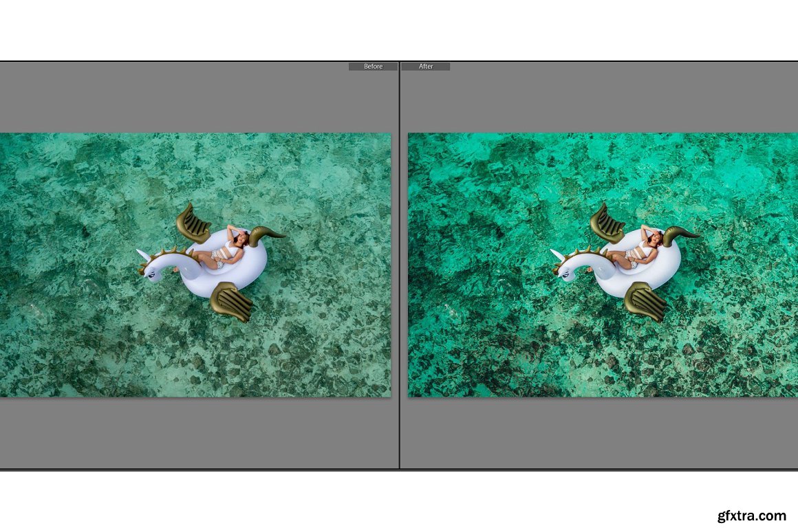798x532 pixels.
Task: Open the gfxtra.com watermark link
Action: tap(750, 516)
